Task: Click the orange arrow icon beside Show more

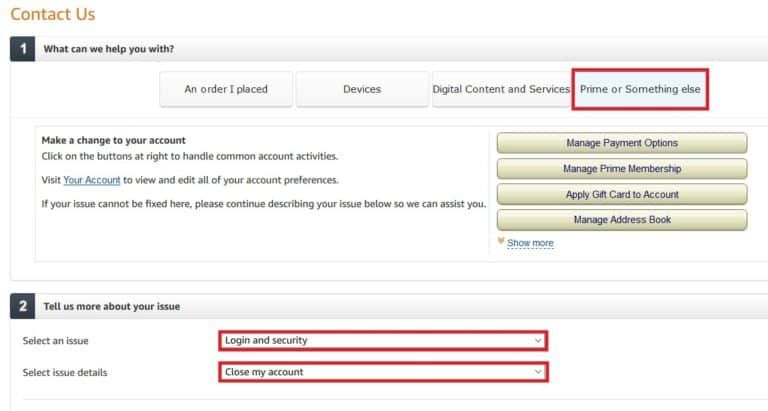Action: (x=501, y=241)
